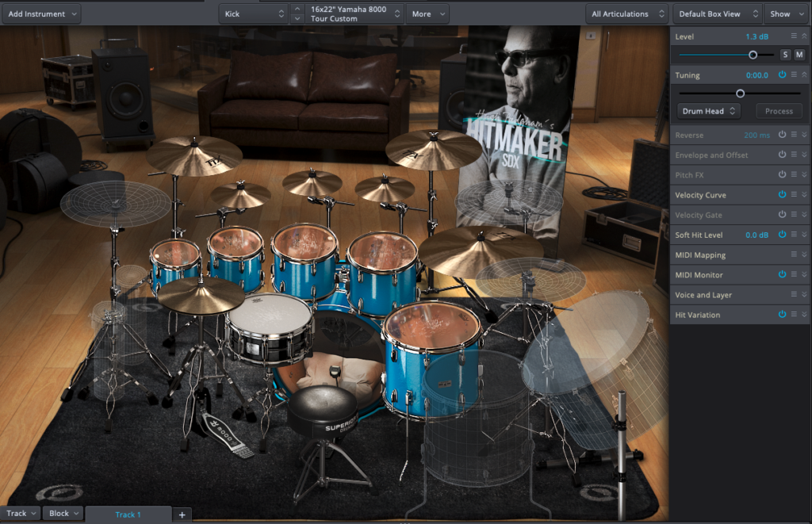Screen dimensions: 812x524
Task: Open the Voice and Layer menu icon
Action: point(794,295)
